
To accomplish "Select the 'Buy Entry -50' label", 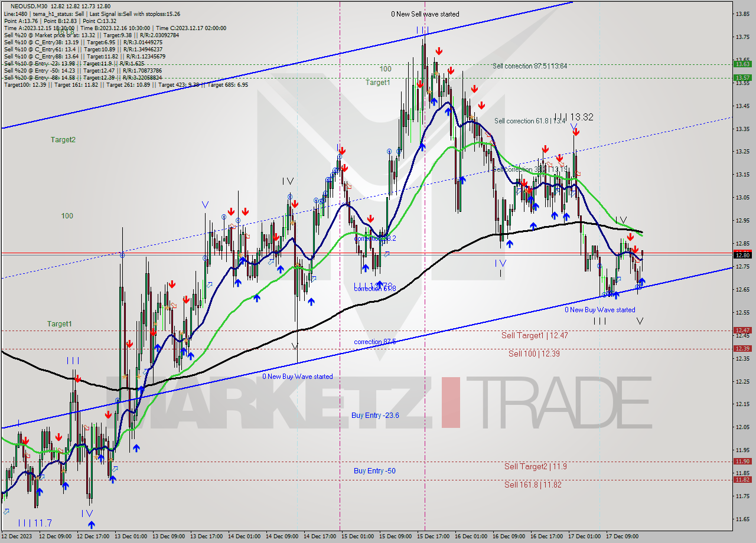I will (x=374, y=471).
